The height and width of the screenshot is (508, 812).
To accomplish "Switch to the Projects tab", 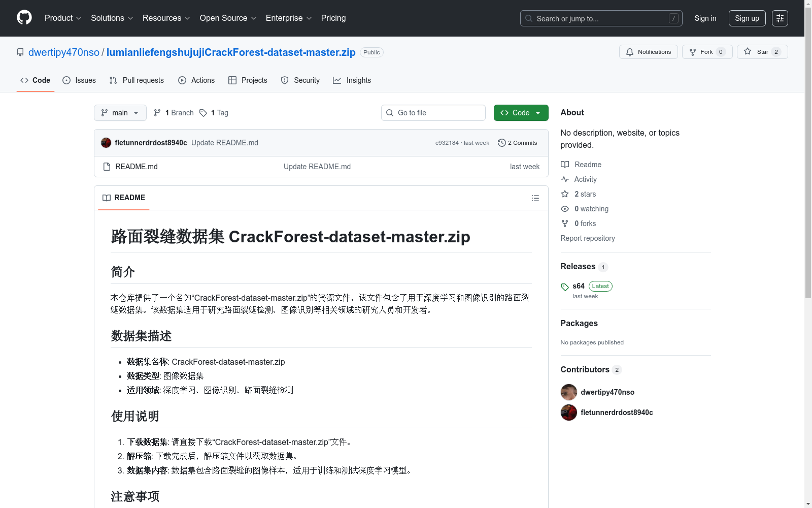I will (x=248, y=80).
